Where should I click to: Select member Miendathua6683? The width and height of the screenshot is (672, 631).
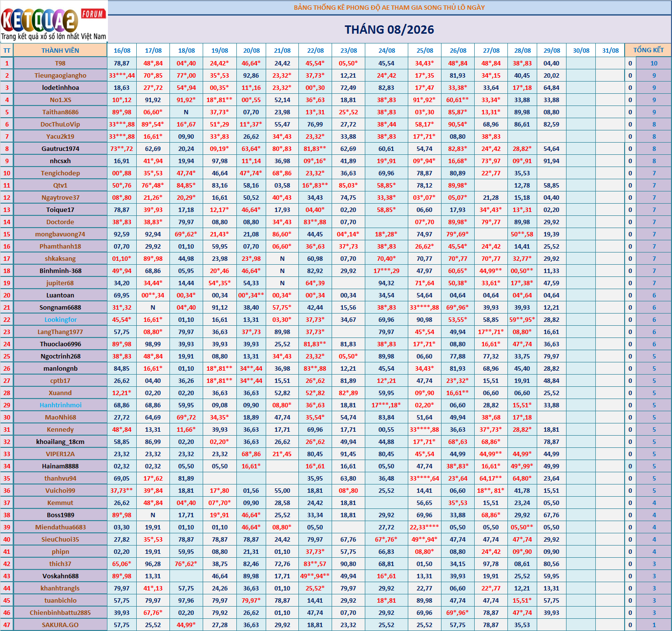click(60, 527)
